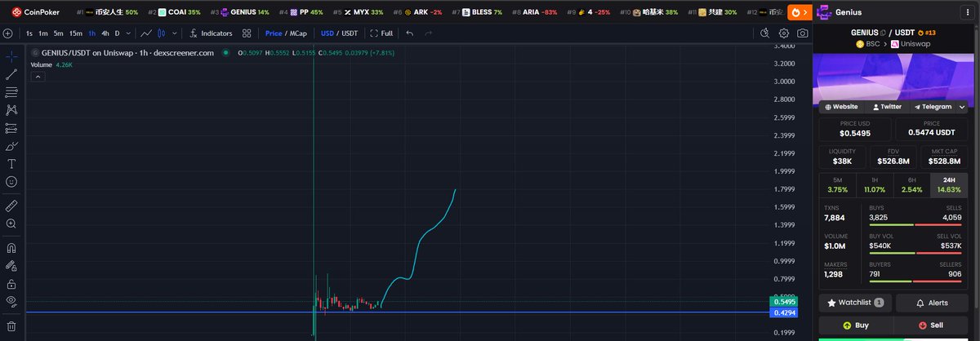Viewport: 980px width, 341px height.
Task: Open the Fibonacci retracement tool
Action: click(11, 92)
